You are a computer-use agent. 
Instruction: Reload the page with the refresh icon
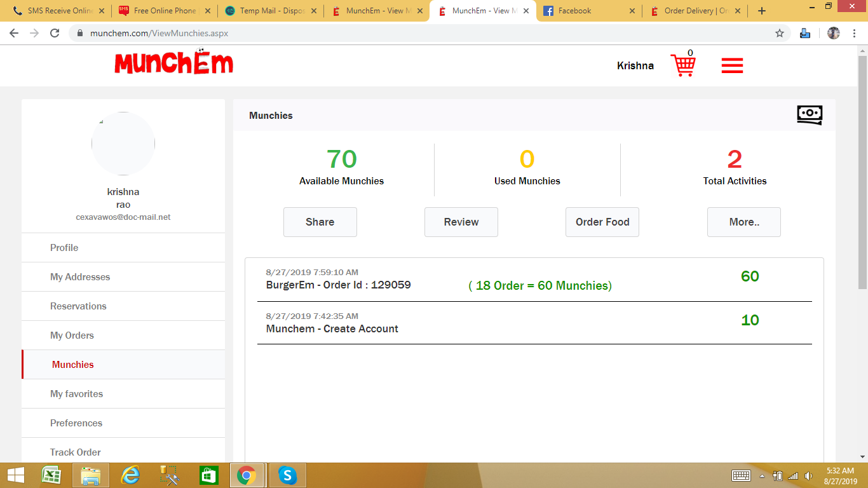[55, 33]
